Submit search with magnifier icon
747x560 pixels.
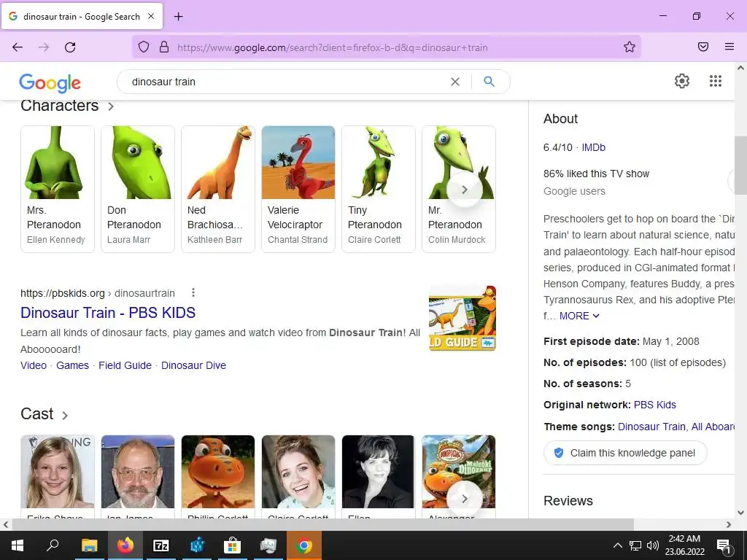pos(489,82)
